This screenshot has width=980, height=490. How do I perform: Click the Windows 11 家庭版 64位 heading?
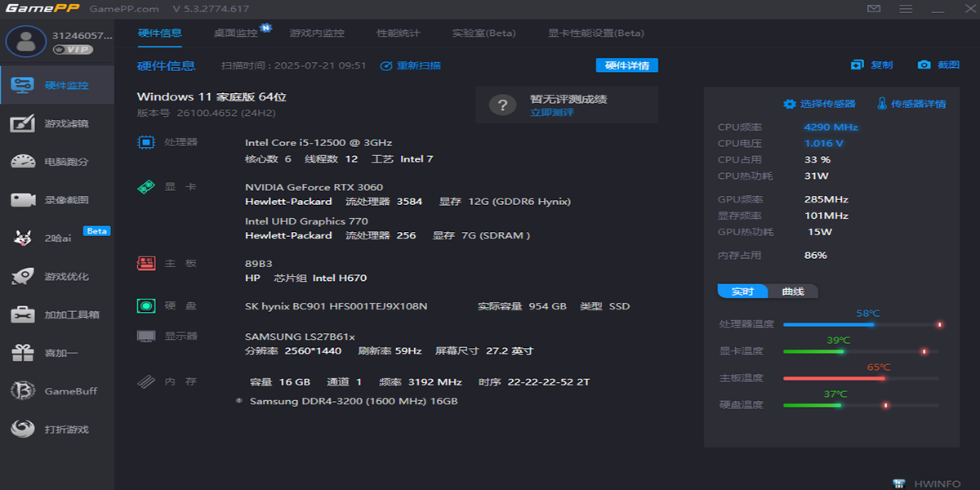(212, 97)
